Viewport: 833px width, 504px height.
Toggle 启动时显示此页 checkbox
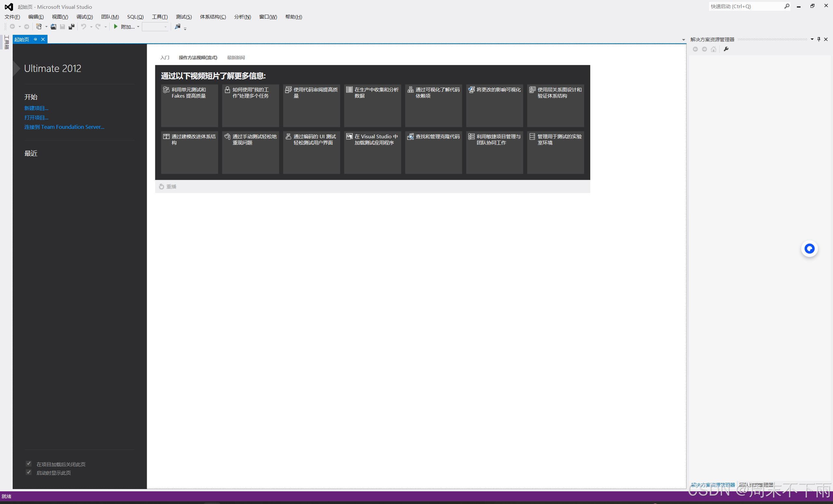coord(29,472)
